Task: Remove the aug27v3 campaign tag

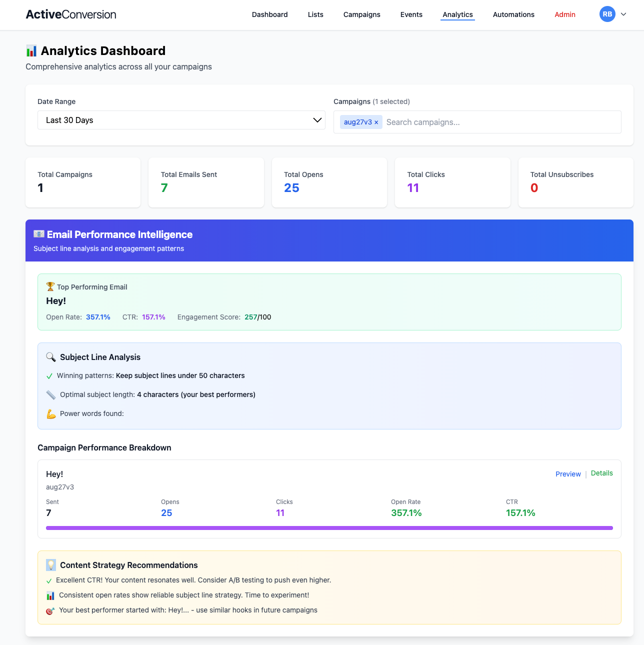Action: click(x=376, y=122)
